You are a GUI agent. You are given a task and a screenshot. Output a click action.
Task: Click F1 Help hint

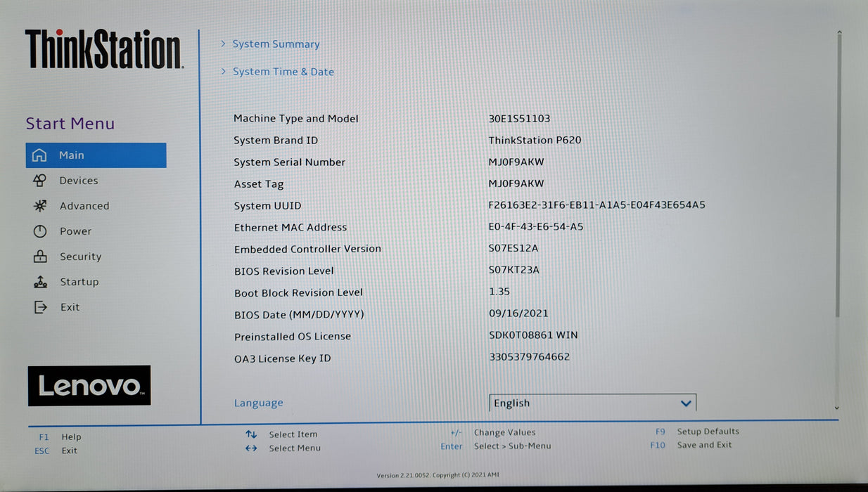point(60,437)
